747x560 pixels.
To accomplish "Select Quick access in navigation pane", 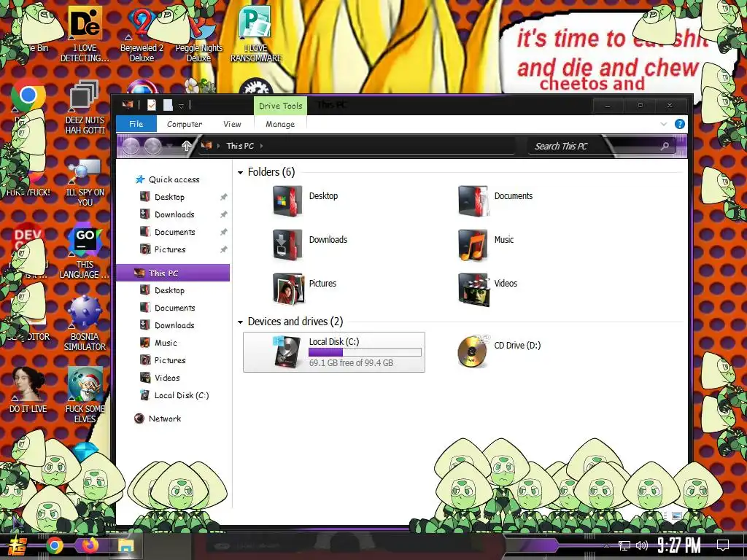I will click(x=174, y=179).
